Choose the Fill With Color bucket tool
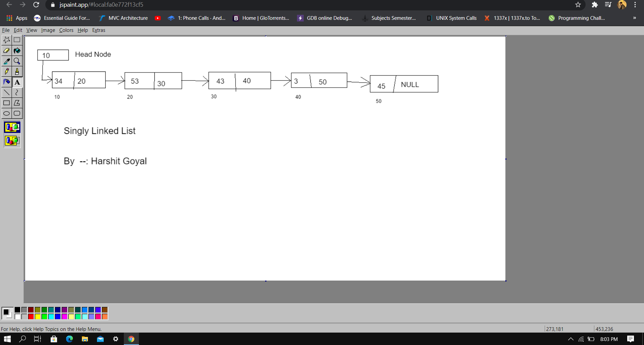 point(17,51)
